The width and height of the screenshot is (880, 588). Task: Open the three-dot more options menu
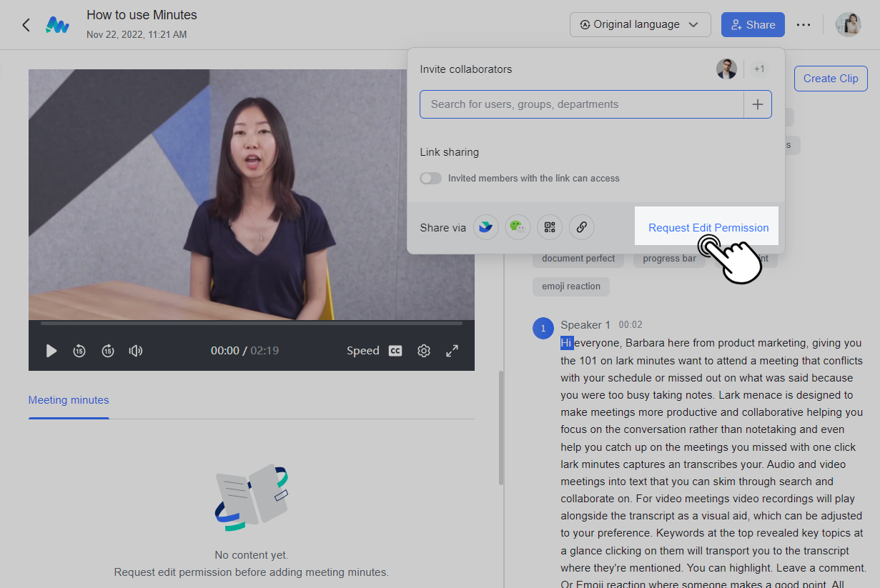(x=804, y=25)
